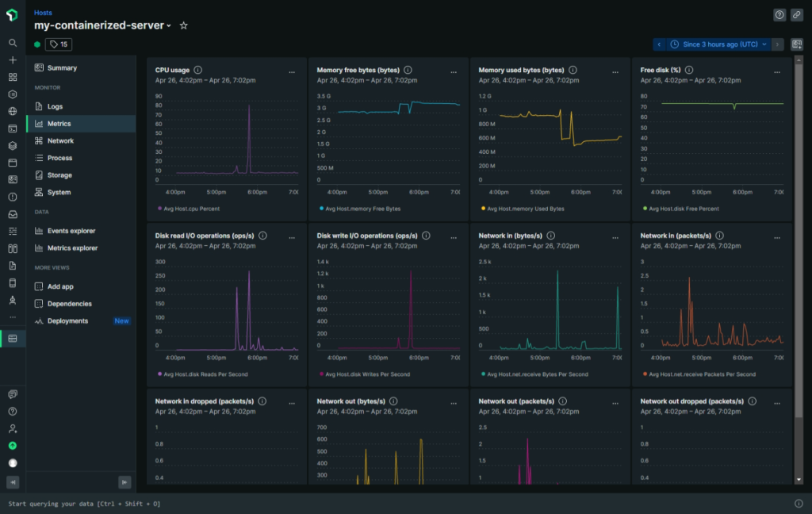
Task: Open Free disk chart options menu
Action: (777, 72)
